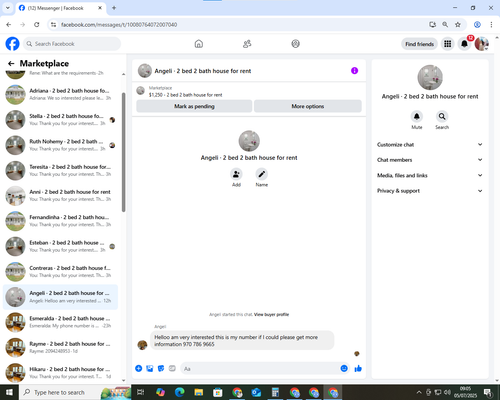The width and height of the screenshot is (500, 400).
Task: Open File Explorer from the taskbar
Action: (199, 392)
